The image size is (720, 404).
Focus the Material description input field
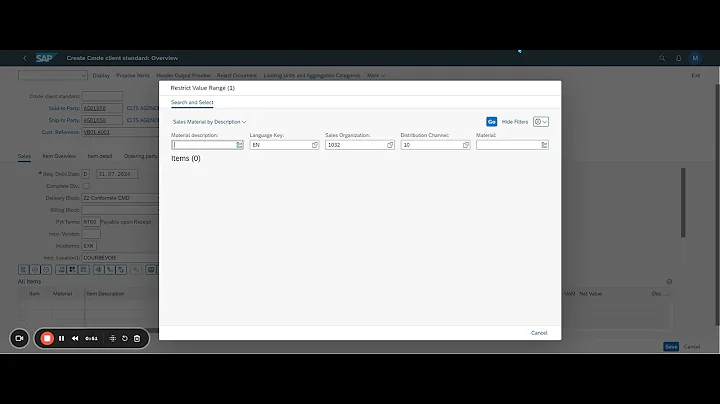point(203,145)
